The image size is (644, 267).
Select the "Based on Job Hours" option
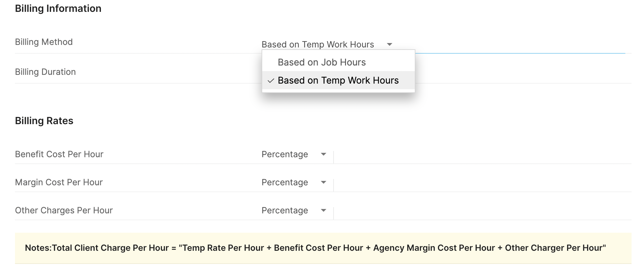point(322,62)
